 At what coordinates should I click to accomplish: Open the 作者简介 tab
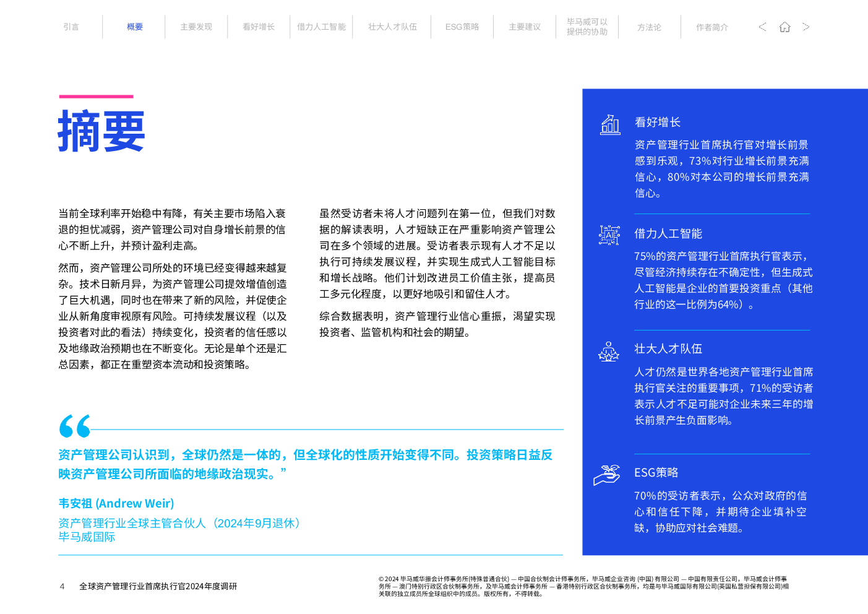coord(712,27)
